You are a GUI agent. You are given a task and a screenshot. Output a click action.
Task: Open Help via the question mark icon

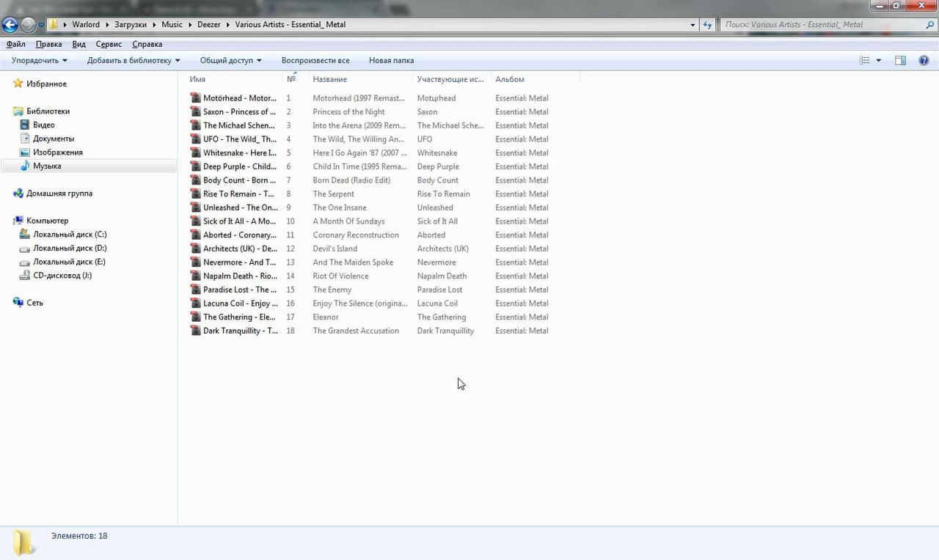pos(924,61)
